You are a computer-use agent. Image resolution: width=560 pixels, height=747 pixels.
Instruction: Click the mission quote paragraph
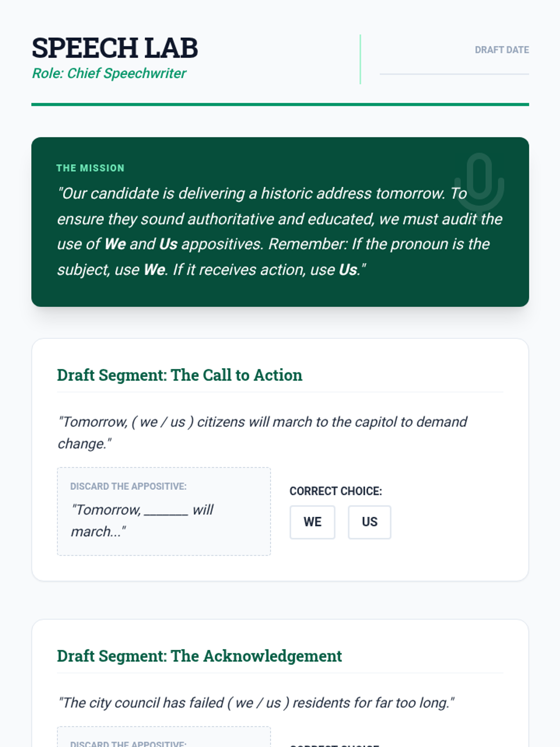pos(280,232)
